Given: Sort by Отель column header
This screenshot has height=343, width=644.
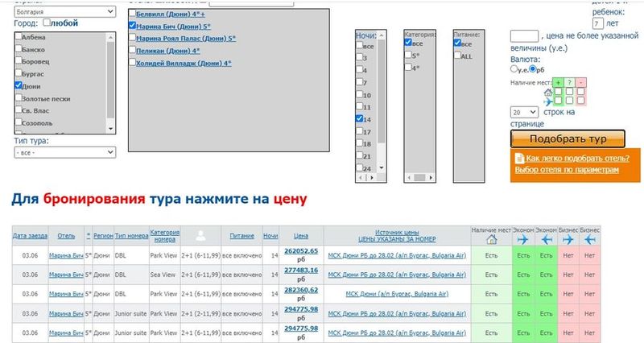Looking at the screenshot, I should [66, 236].
